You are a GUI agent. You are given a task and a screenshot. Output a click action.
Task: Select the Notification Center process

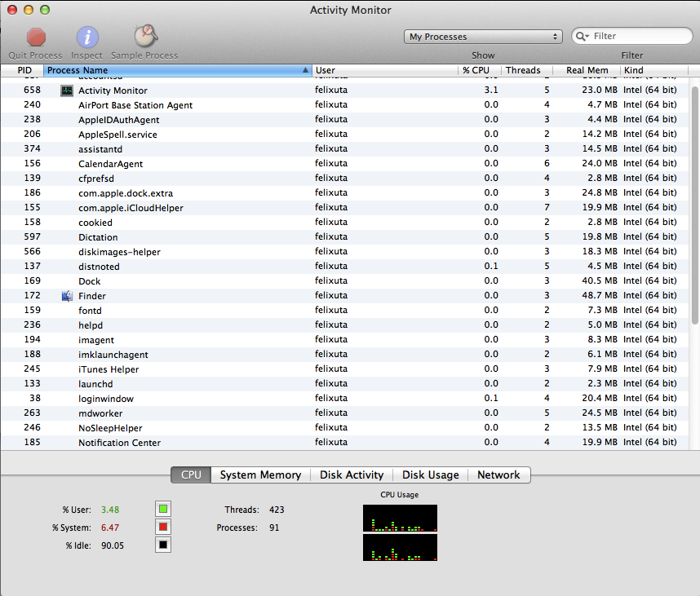click(x=344, y=443)
